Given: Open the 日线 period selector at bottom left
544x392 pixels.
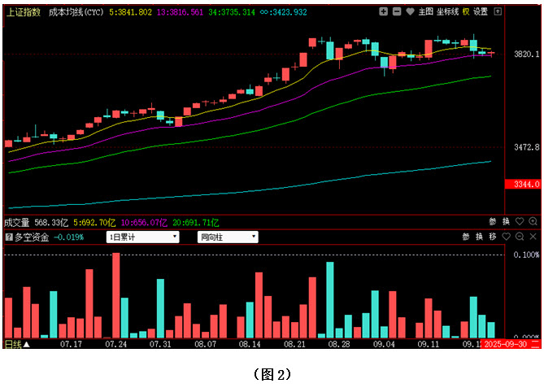Looking at the screenshot, I should 17,345.
